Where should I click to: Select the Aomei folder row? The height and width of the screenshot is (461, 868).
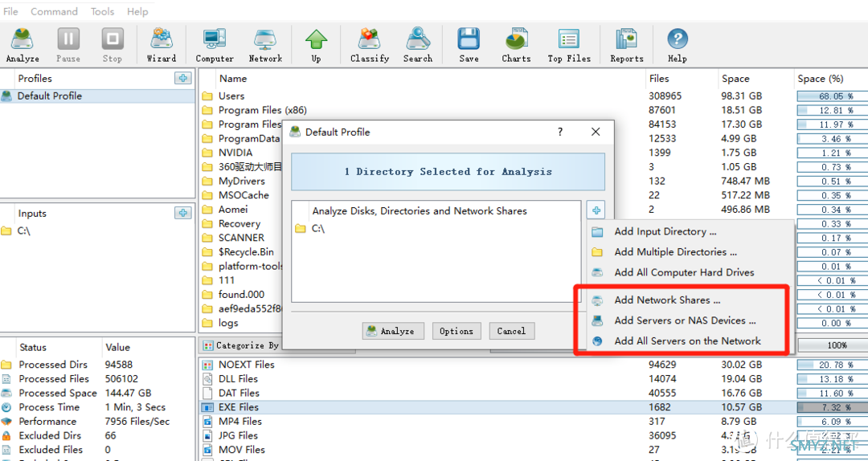(241, 209)
